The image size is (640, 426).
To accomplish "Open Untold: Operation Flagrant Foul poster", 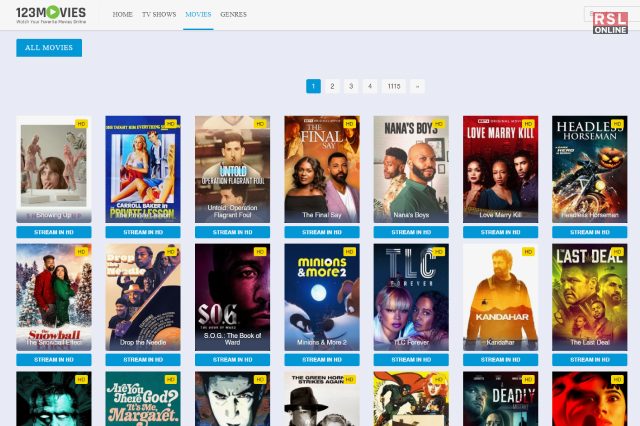I will (232, 169).
